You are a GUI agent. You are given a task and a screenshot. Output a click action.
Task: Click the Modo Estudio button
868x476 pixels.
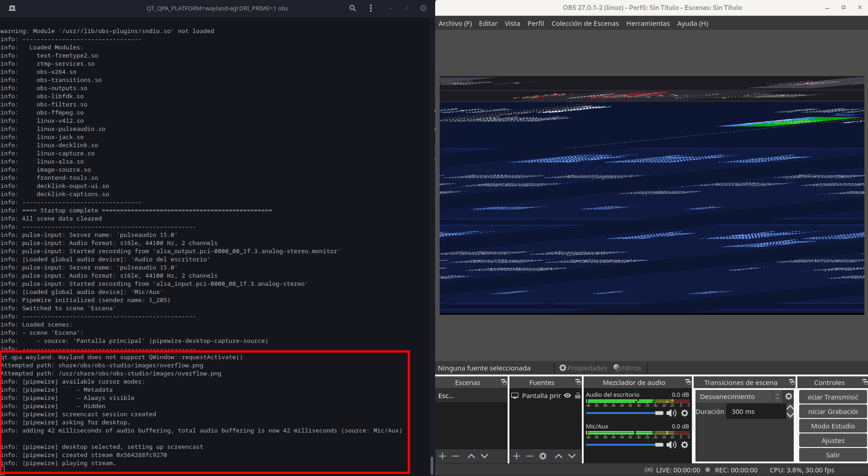[832, 426]
